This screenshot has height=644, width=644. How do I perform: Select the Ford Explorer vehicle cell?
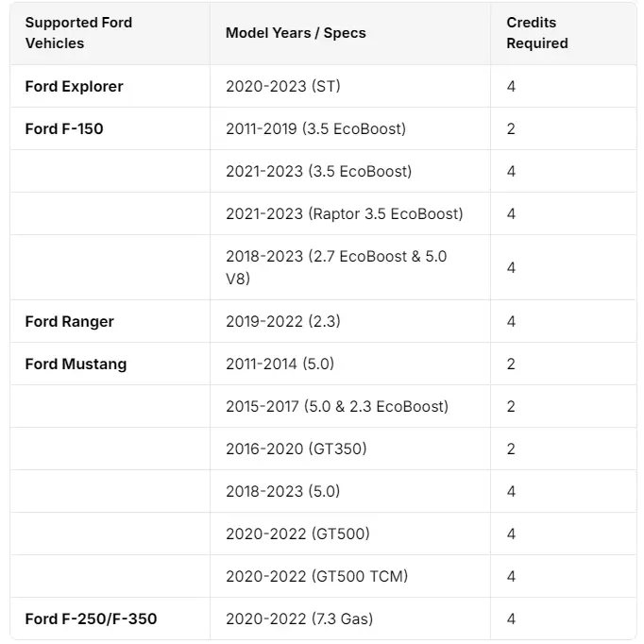(75, 86)
